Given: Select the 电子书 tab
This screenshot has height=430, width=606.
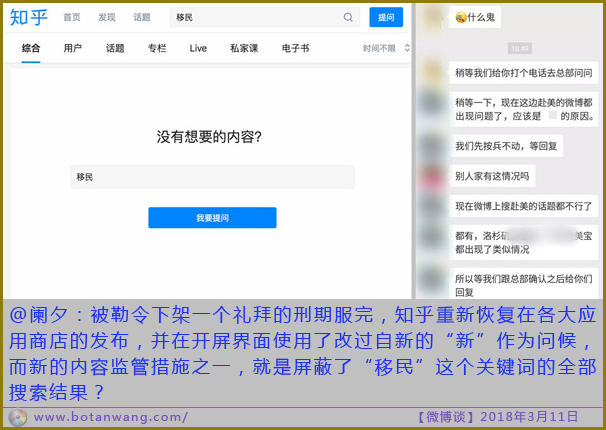Looking at the screenshot, I should tap(295, 48).
